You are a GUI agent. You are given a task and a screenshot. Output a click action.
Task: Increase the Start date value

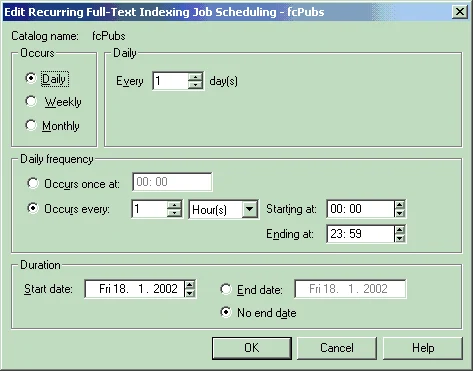pyautogui.click(x=190, y=285)
